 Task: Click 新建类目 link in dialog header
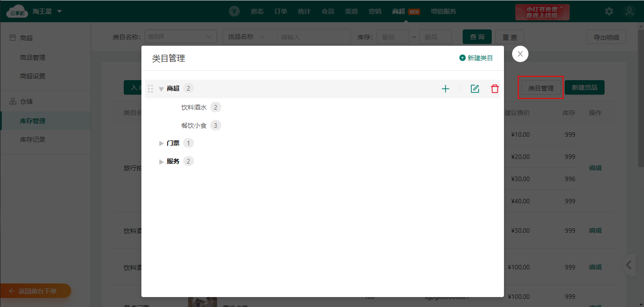[x=476, y=58]
